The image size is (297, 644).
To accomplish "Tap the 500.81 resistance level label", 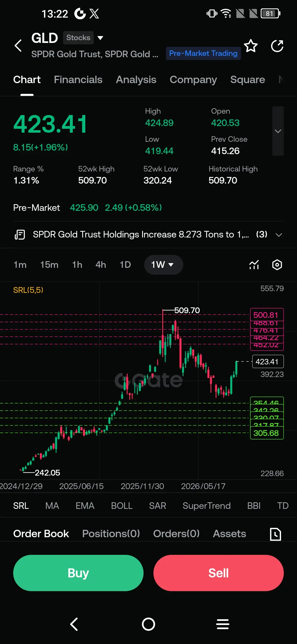I will click(x=267, y=315).
